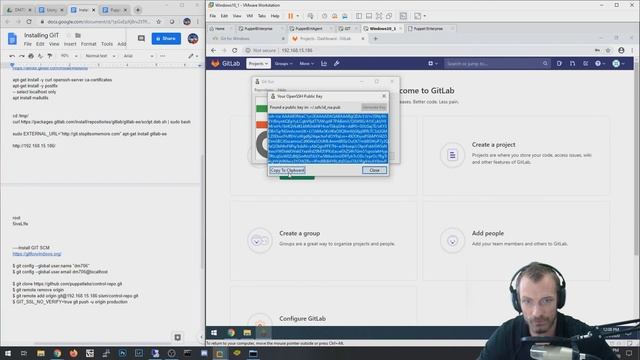Click the Share button in Google Docs

(x=166, y=38)
